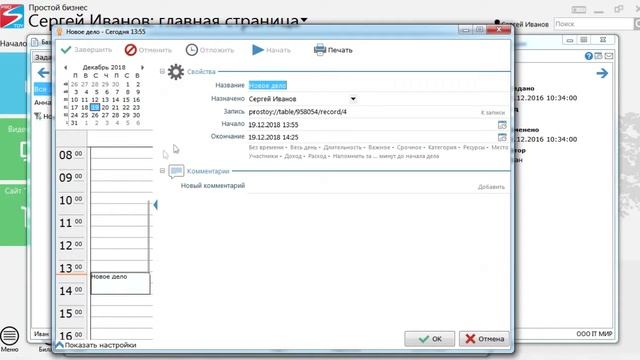Click the blue help question mark icon
640x360 pixels.
(589, 56)
